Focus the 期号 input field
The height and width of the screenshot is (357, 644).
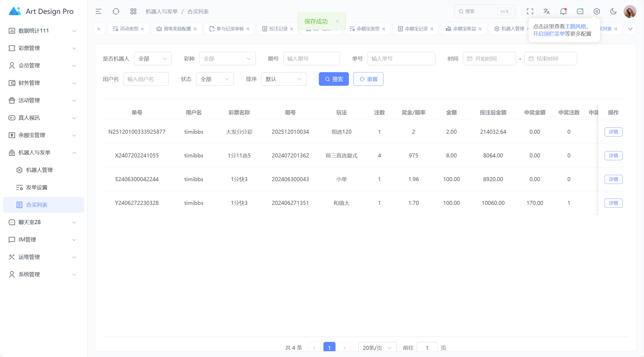pos(311,59)
